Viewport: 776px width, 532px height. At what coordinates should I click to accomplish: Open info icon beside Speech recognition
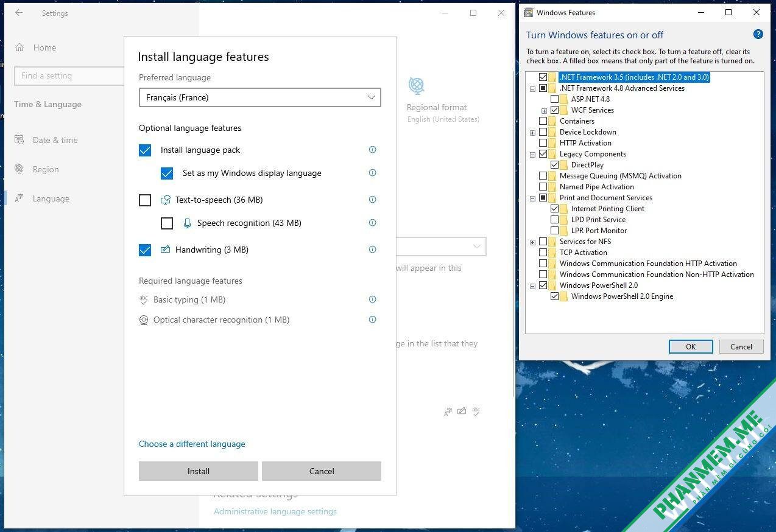point(372,223)
